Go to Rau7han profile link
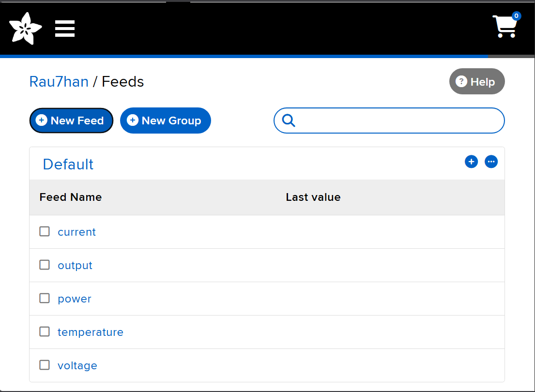The width and height of the screenshot is (535, 392). pyautogui.click(x=59, y=82)
